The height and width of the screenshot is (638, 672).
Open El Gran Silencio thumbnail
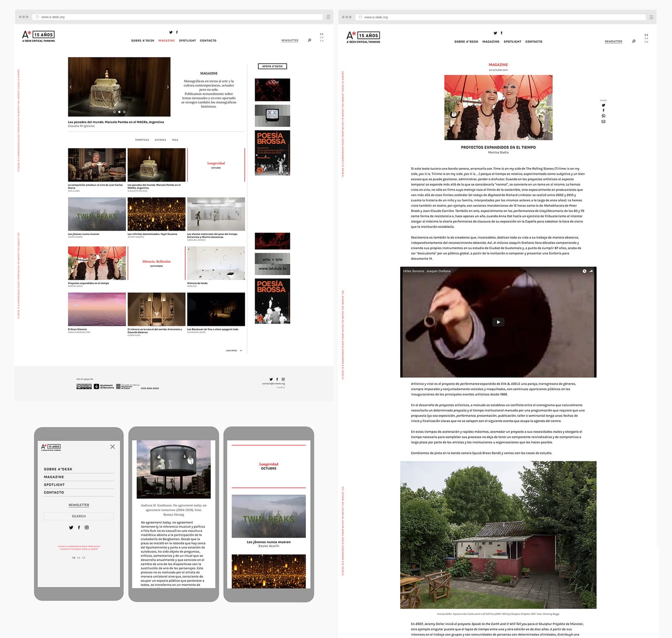click(x=97, y=309)
